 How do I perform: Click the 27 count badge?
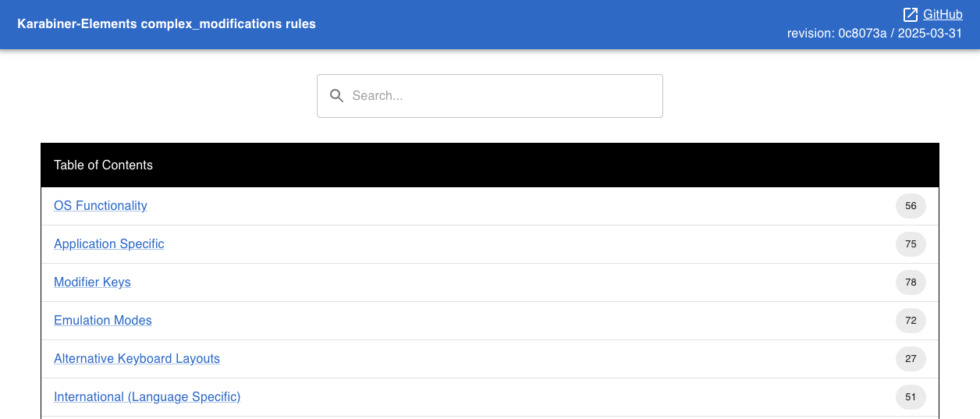[911, 359]
